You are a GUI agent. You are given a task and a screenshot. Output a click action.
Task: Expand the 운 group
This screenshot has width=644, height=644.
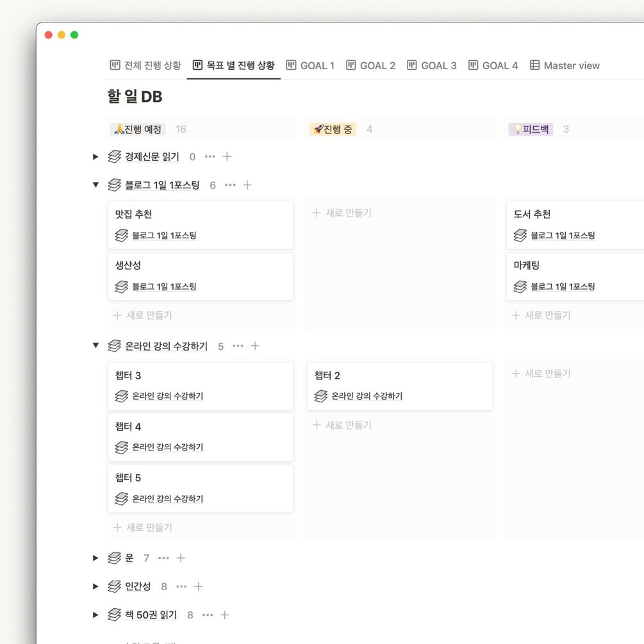pos(95,557)
